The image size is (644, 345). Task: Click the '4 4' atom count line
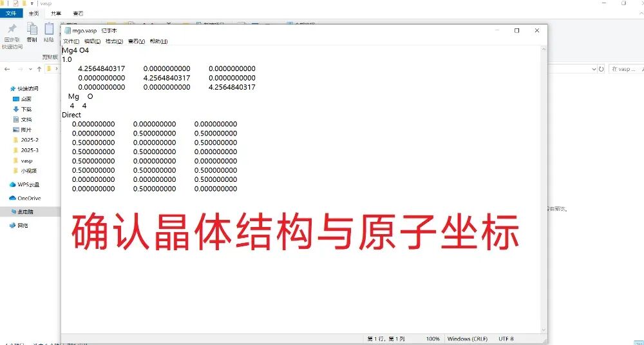(x=78, y=106)
